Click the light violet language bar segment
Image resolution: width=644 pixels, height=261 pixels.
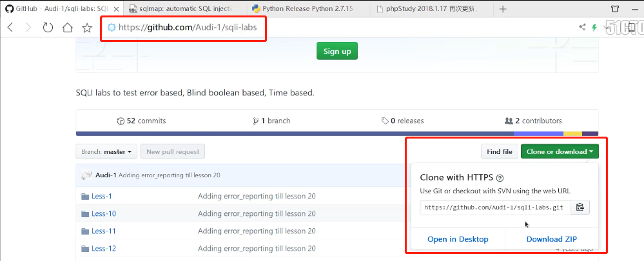tap(538, 134)
